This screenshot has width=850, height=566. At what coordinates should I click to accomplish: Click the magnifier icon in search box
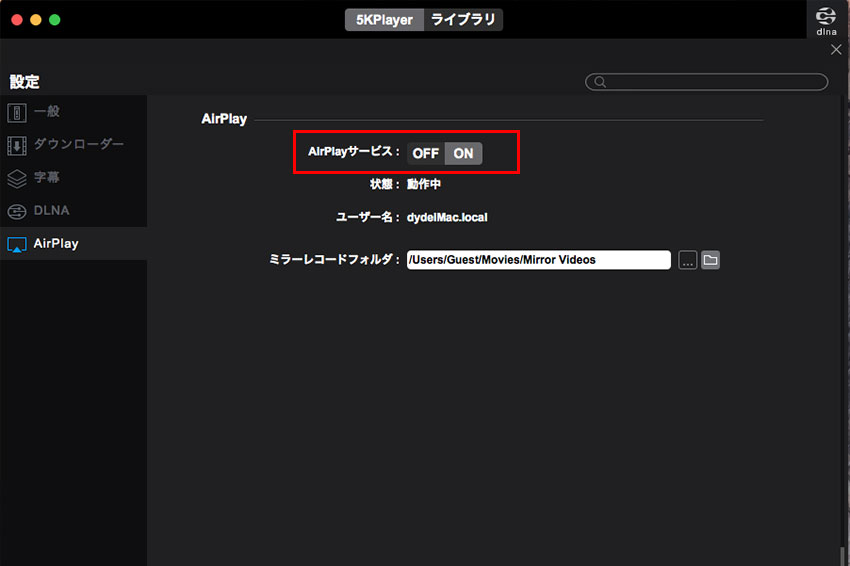pos(600,82)
